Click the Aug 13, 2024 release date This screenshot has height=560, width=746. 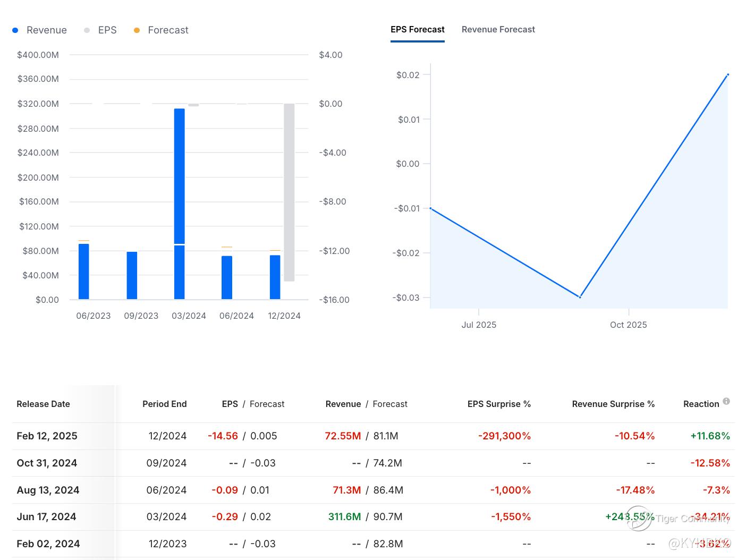point(48,490)
